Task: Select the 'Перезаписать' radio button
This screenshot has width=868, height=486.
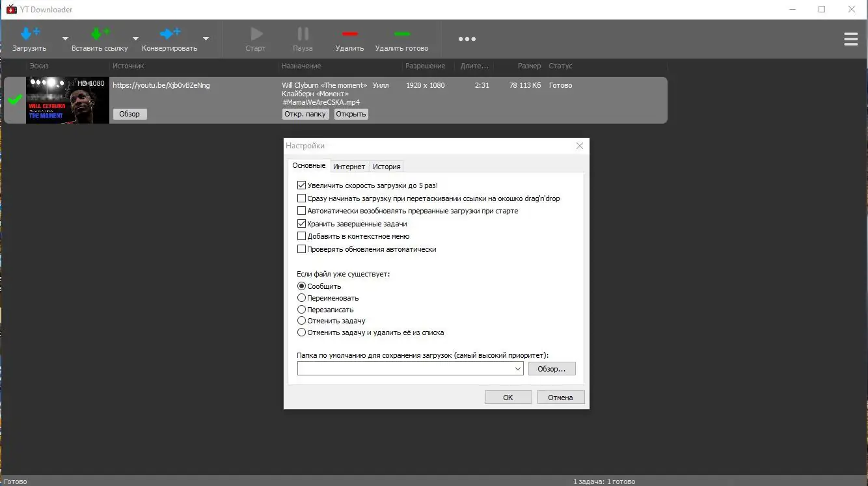Action: [x=302, y=309]
